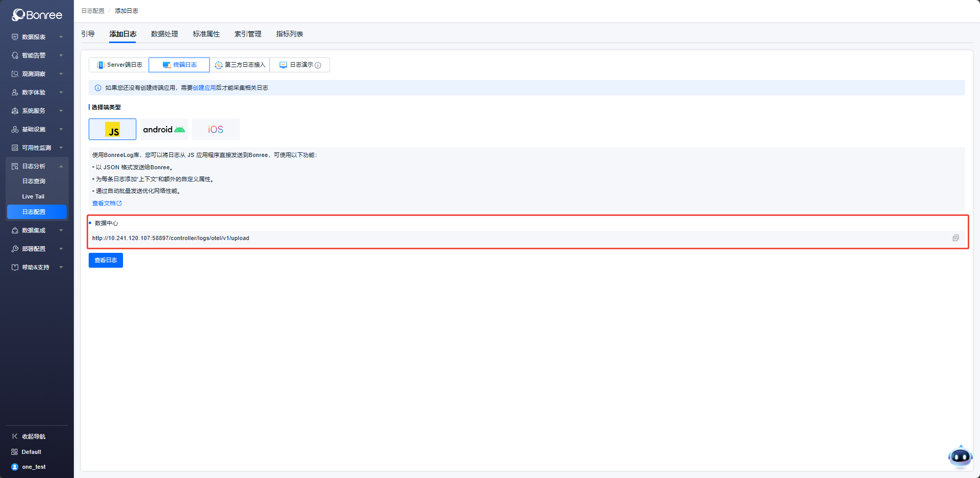The image size is (980, 478).
Task: Open the robot assistant chat icon
Action: coord(959,456)
